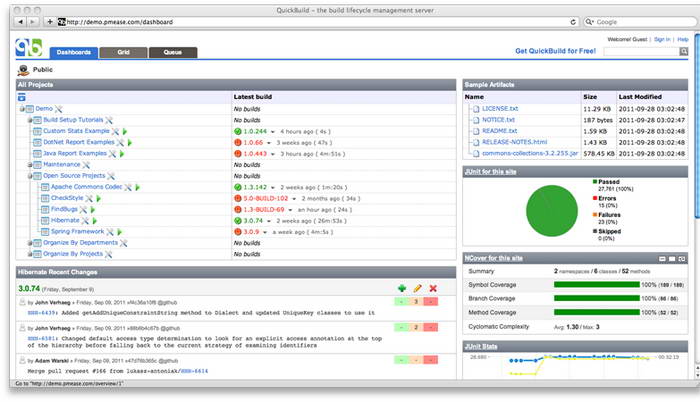Open RELEASE-NOTES.html artifact

(x=514, y=142)
